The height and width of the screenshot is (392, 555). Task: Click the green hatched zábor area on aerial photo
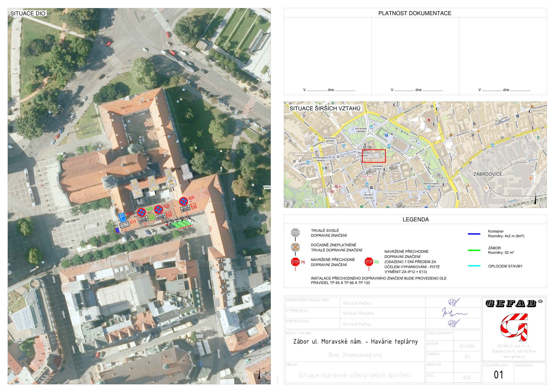(x=182, y=225)
